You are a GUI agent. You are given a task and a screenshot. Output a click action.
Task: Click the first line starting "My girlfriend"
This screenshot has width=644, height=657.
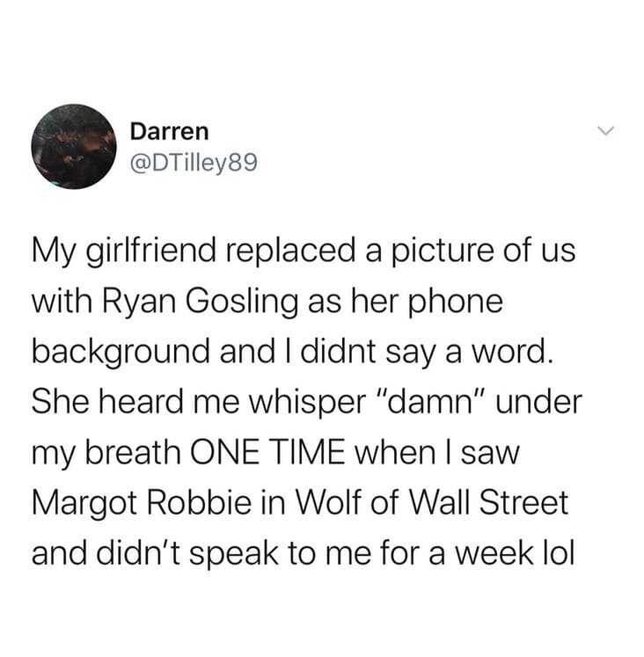[x=304, y=252]
